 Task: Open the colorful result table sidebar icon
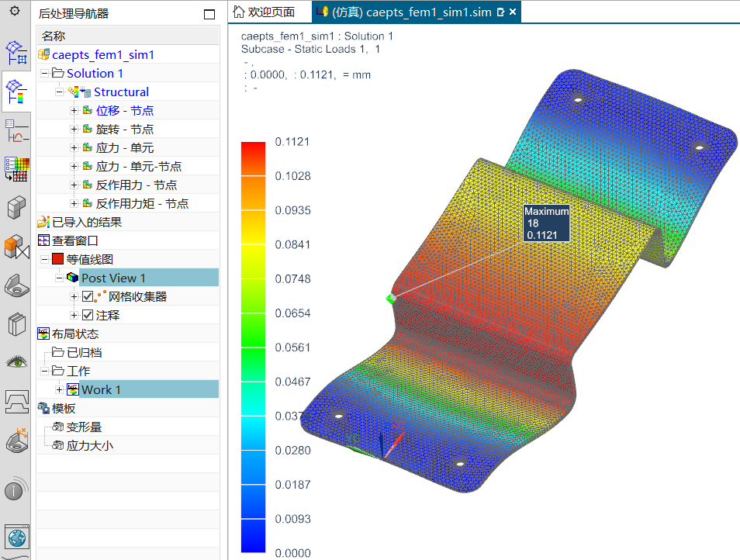16,169
